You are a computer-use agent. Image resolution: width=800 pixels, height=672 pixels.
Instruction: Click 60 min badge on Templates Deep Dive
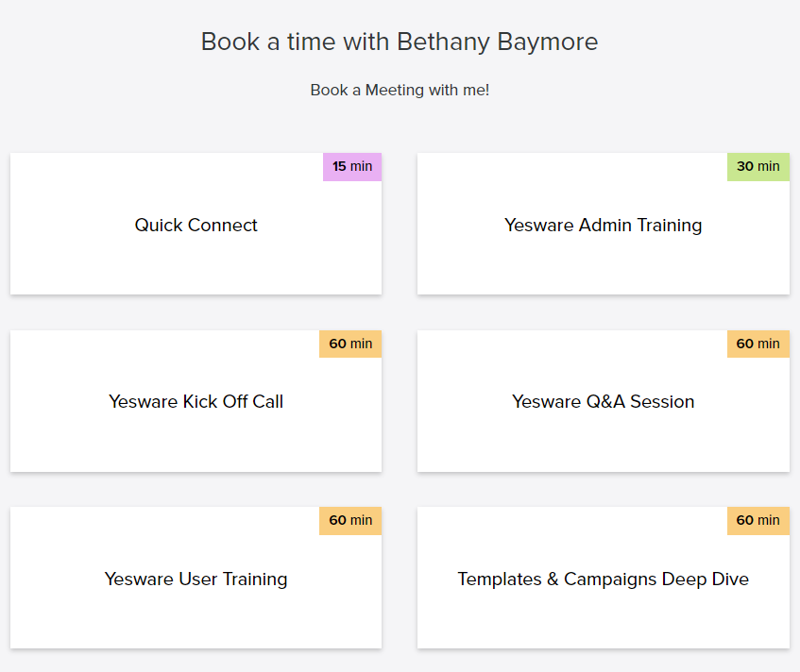(758, 520)
